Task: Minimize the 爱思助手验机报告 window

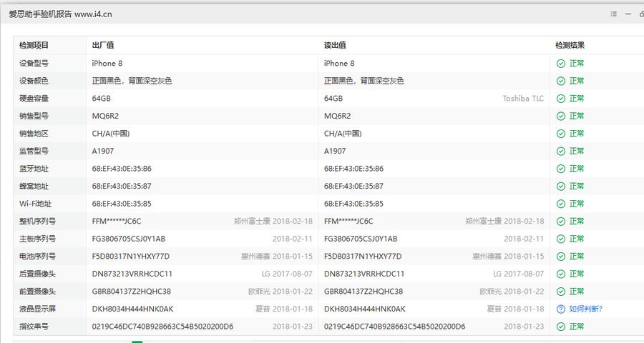Action: point(628,14)
